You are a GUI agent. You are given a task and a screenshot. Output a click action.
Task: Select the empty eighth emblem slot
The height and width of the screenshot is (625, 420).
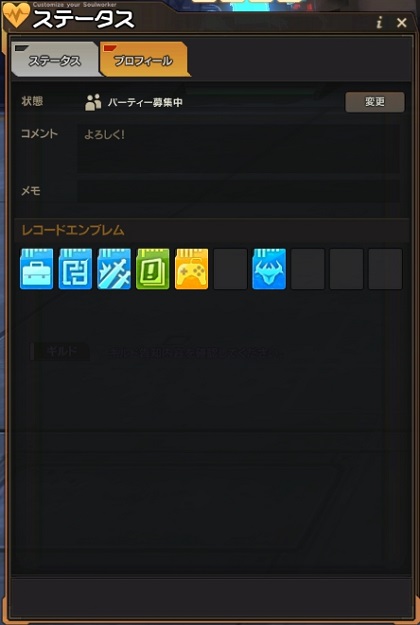tap(308, 269)
